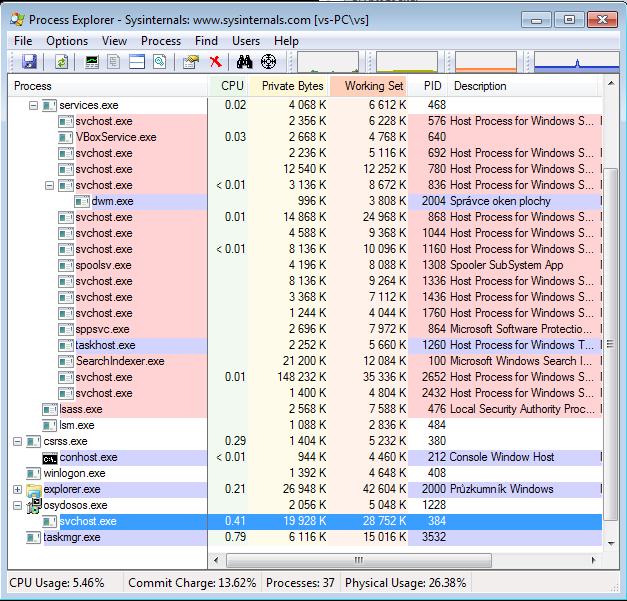Sort by Working Set column header

[x=369, y=86]
